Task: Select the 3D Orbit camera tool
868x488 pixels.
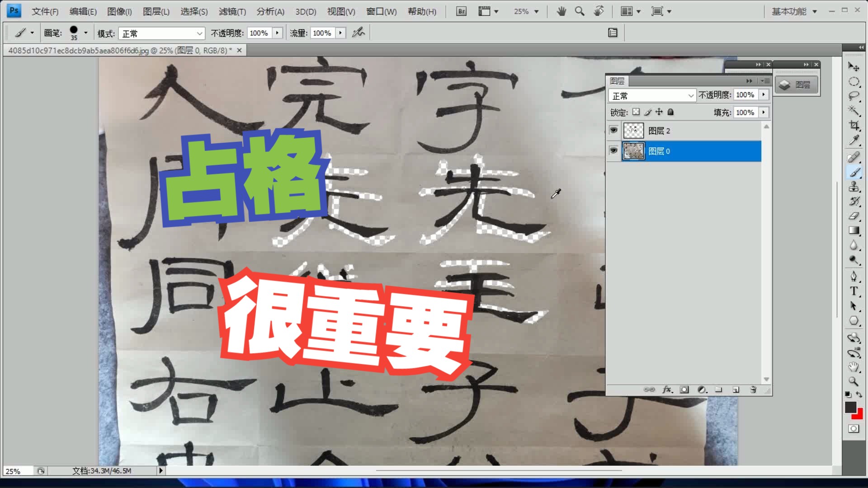Action: click(854, 352)
